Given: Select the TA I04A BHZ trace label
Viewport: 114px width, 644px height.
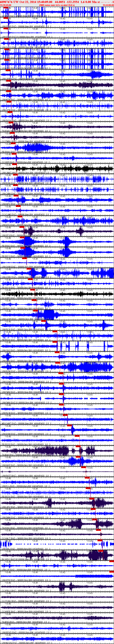Looking at the screenshot, I should pyautogui.click(x=26, y=455).
